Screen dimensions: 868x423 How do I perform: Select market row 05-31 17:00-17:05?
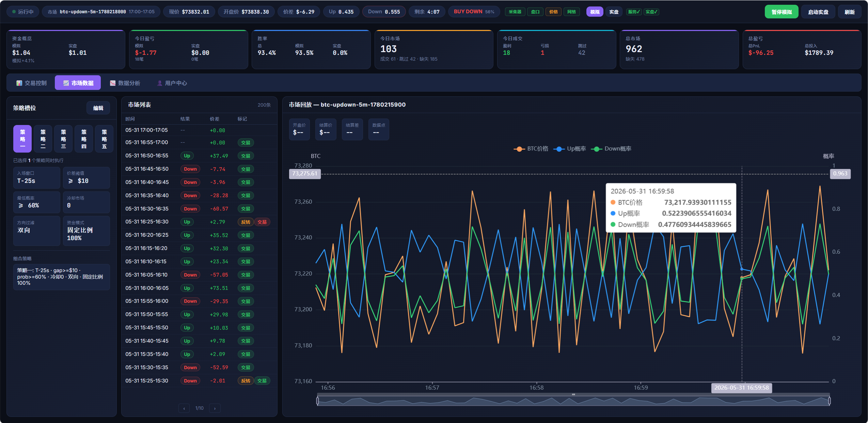click(x=199, y=130)
